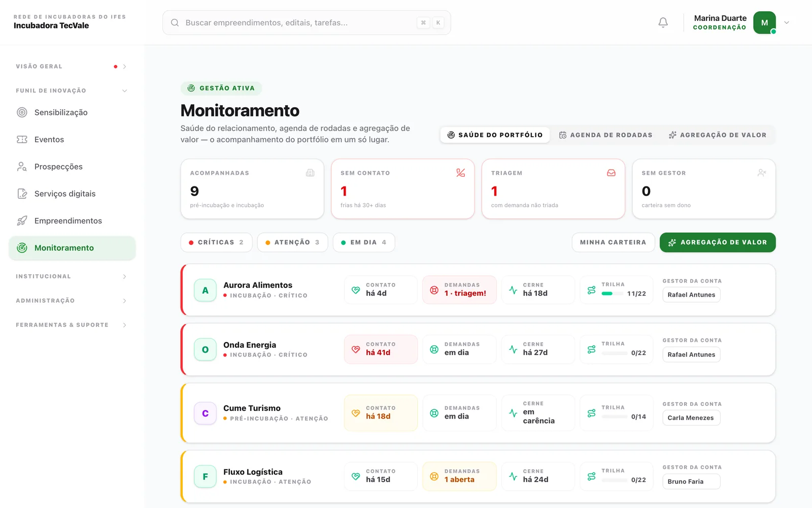Click trilha route icon in Cume Turismo row
Image resolution: width=812 pixels, height=508 pixels.
coord(591,413)
